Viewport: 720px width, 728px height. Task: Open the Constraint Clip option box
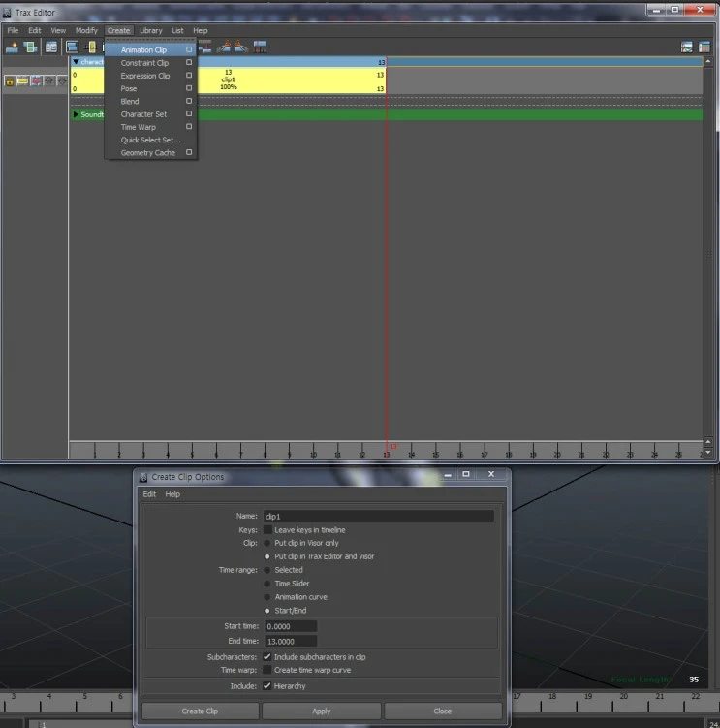(x=189, y=62)
